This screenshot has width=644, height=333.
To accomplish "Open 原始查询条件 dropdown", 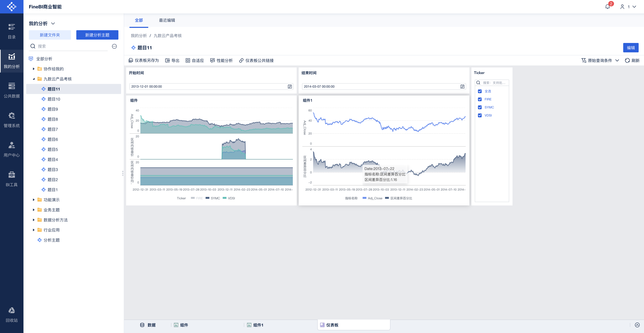I will coord(600,61).
